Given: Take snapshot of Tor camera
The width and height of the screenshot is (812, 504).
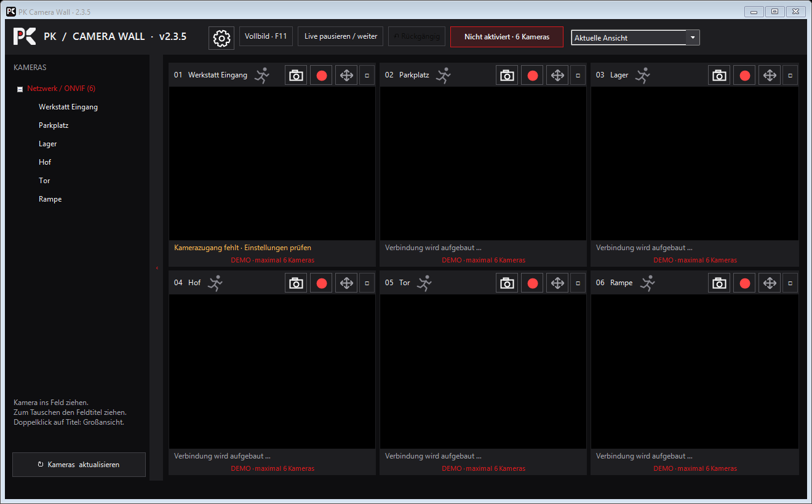Looking at the screenshot, I should pyautogui.click(x=507, y=283).
